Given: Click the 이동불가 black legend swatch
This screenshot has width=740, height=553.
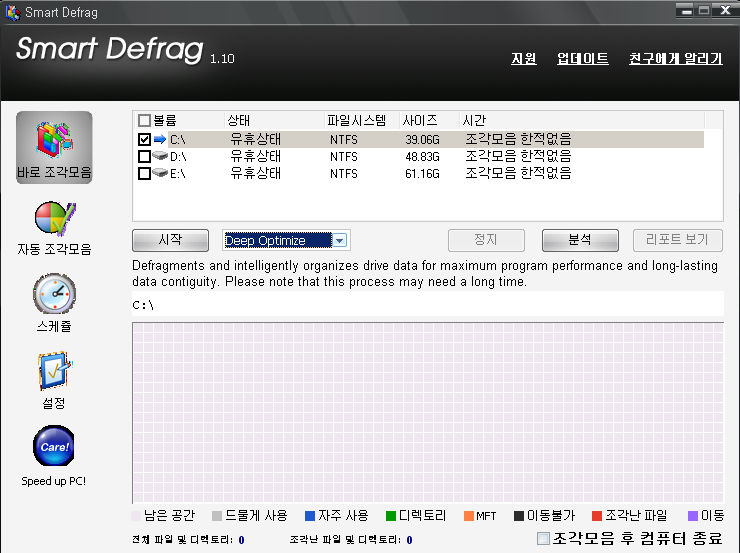Looking at the screenshot, I should pos(519,516).
